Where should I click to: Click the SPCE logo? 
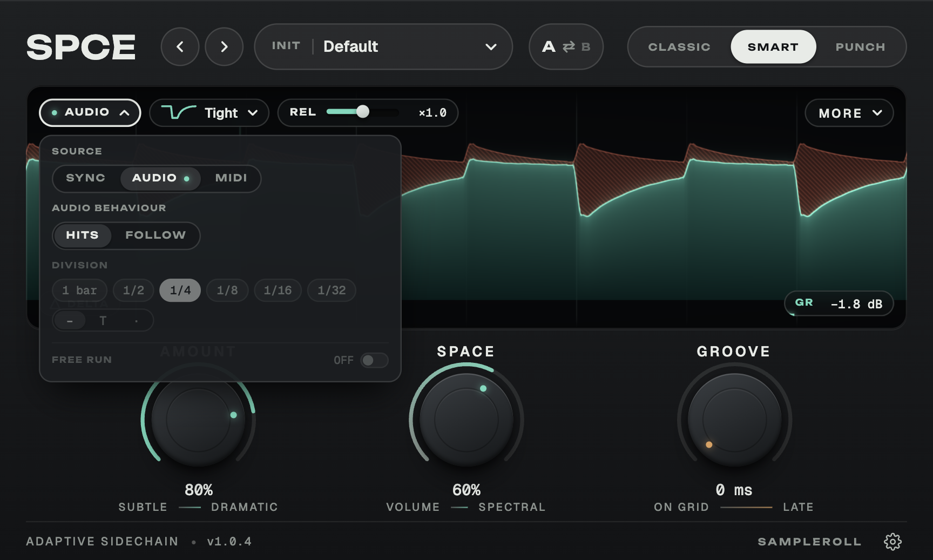tap(81, 47)
